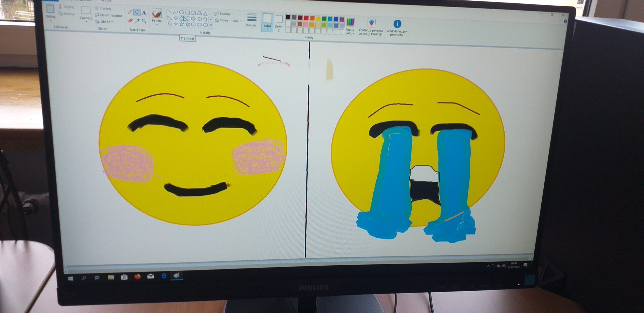Select the Text tool

coord(144,13)
